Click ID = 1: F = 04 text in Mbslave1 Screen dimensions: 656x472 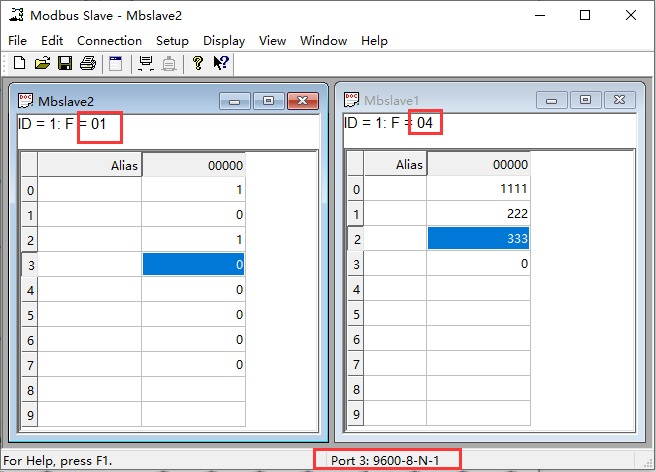pyautogui.click(x=388, y=123)
